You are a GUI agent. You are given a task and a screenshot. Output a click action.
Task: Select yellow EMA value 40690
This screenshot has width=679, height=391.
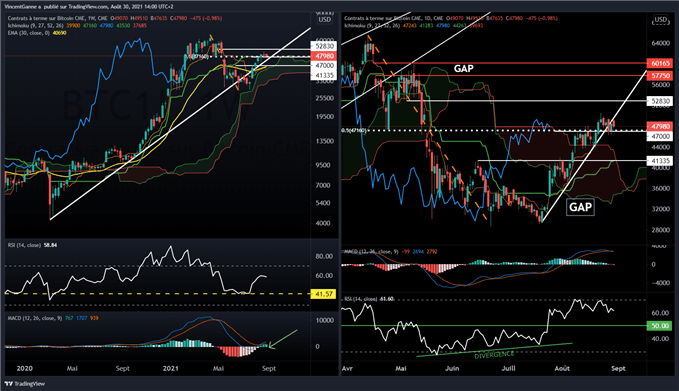coord(59,33)
